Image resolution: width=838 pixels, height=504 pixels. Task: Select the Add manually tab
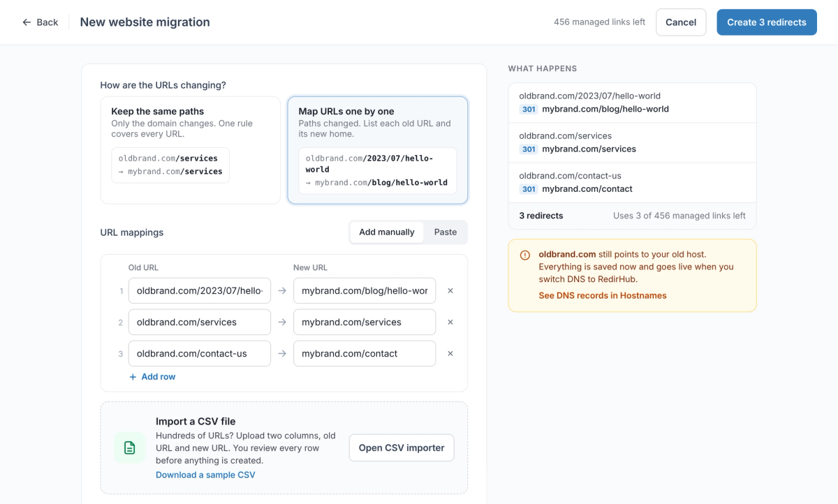click(387, 232)
